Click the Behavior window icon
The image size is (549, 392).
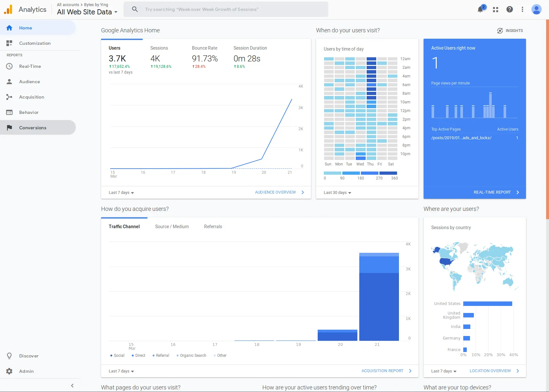(x=9, y=112)
